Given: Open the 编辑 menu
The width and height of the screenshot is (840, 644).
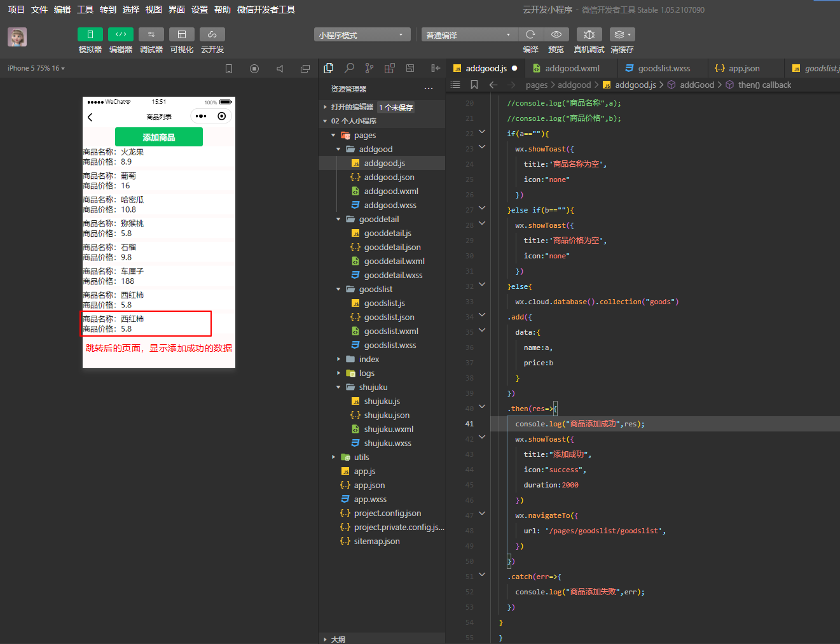Looking at the screenshot, I should click(x=62, y=10).
